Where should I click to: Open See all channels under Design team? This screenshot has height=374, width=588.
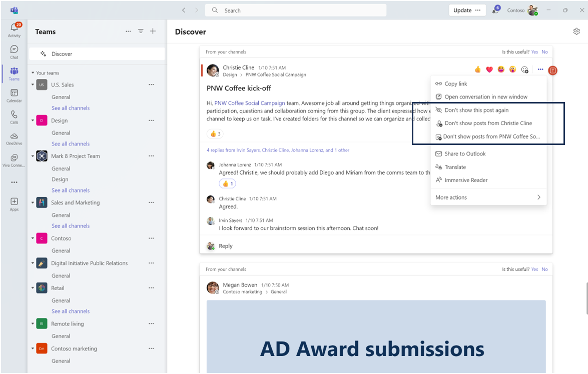point(71,144)
